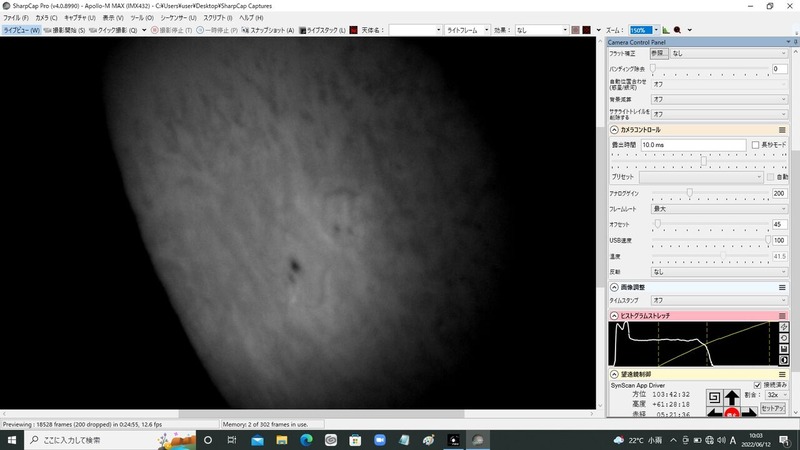The height and width of the screenshot is (450, 800).
Task: Click the histogram save icon
Action: tap(784, 349)
